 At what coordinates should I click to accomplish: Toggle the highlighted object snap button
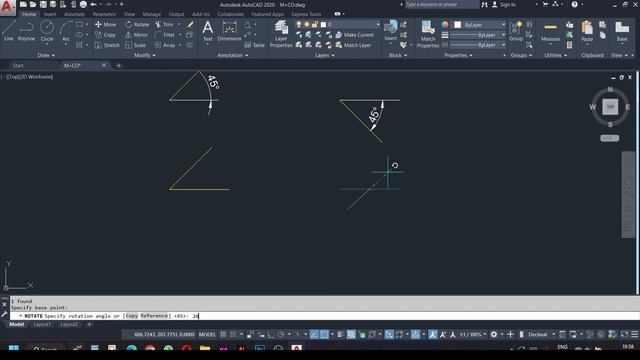[x=324, y=334]
